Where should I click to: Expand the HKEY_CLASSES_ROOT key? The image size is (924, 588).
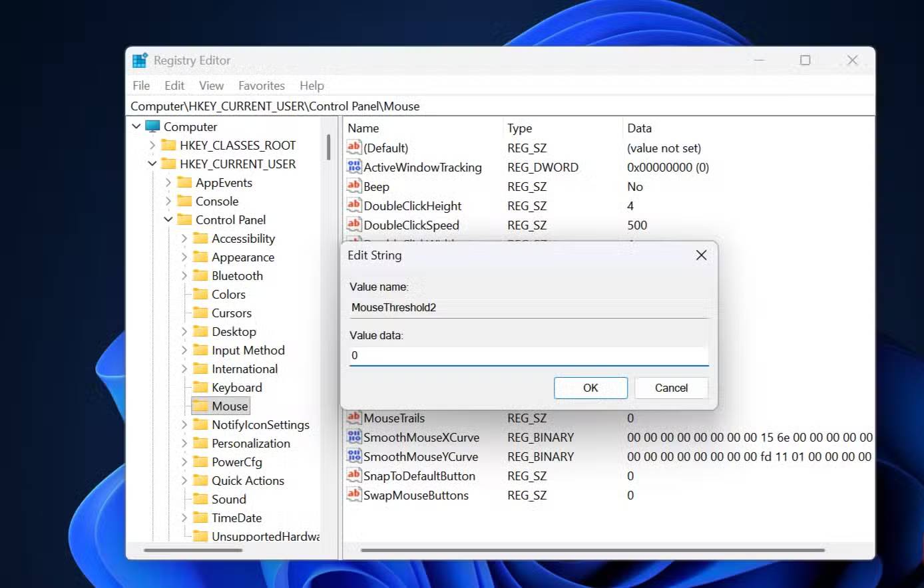tap(152, 145)
